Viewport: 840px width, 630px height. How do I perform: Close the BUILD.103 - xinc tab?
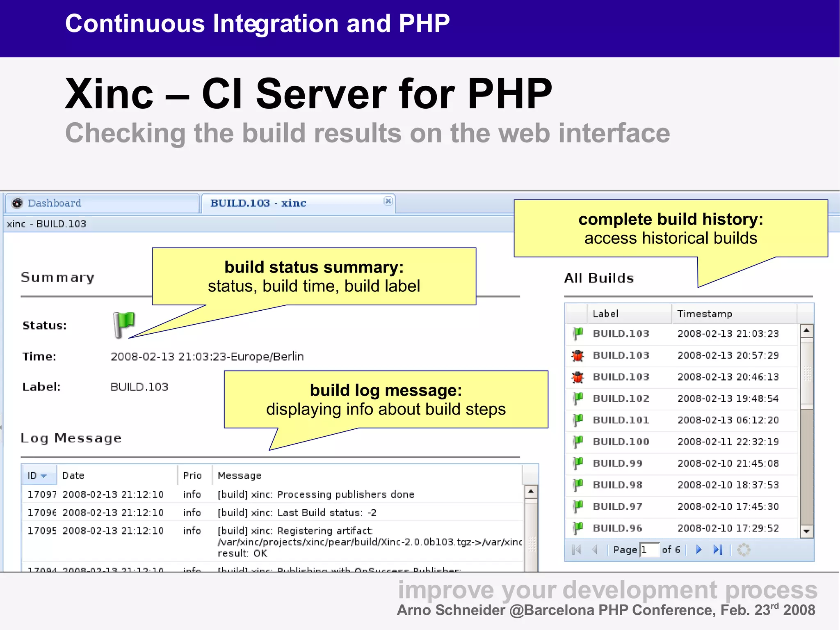pos(388,201)
